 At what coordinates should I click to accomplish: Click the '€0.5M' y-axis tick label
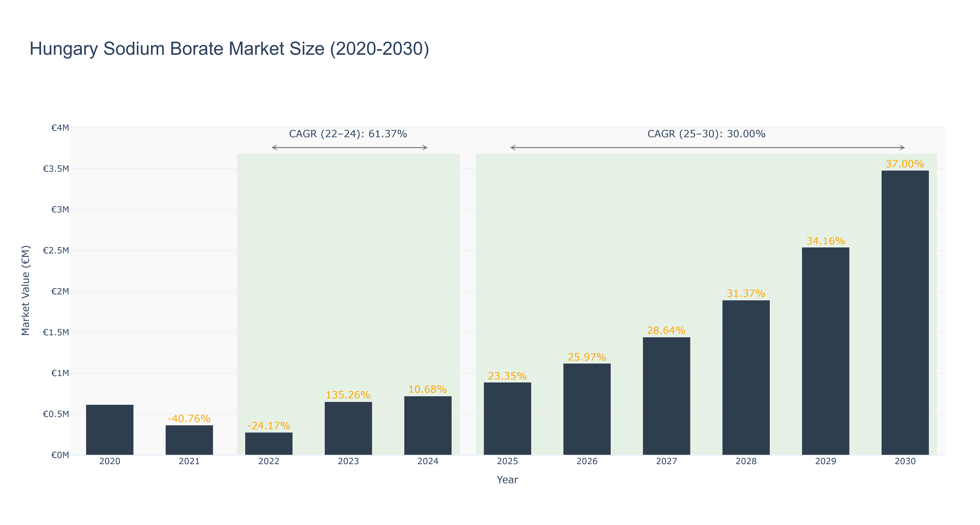click(56, 414)
